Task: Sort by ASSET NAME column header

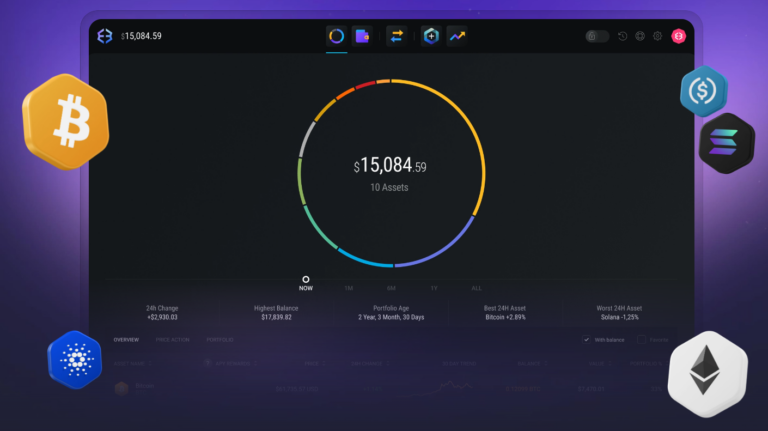Action: (133, 363)
